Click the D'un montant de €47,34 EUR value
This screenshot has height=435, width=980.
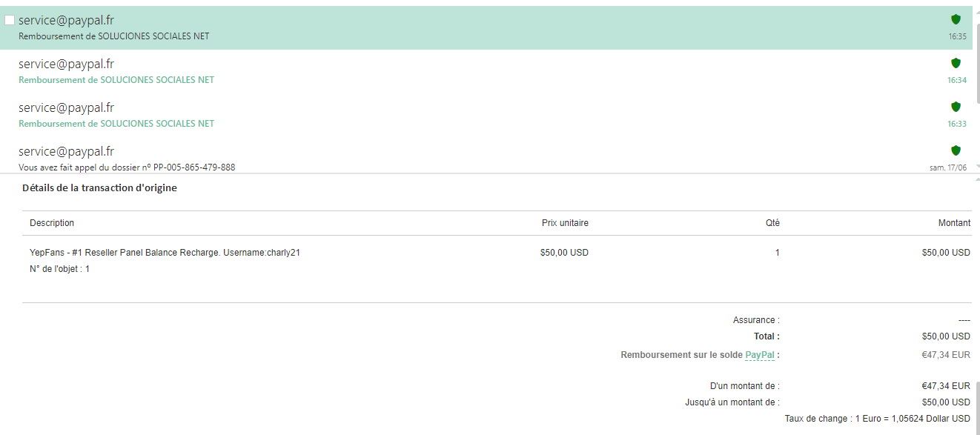(x=946, y=386)
